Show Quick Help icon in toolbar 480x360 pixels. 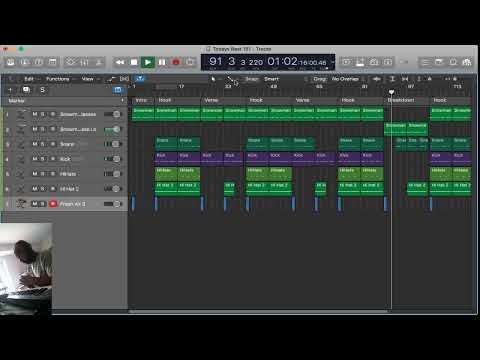point(38,62)
